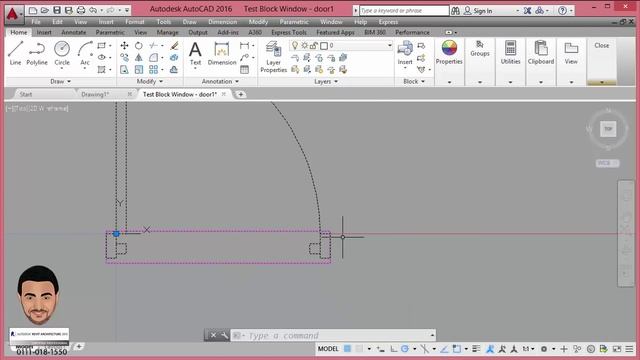
Task: Click the Plot printer icon in Quick Access toolbar
Action: coord(81,10)
